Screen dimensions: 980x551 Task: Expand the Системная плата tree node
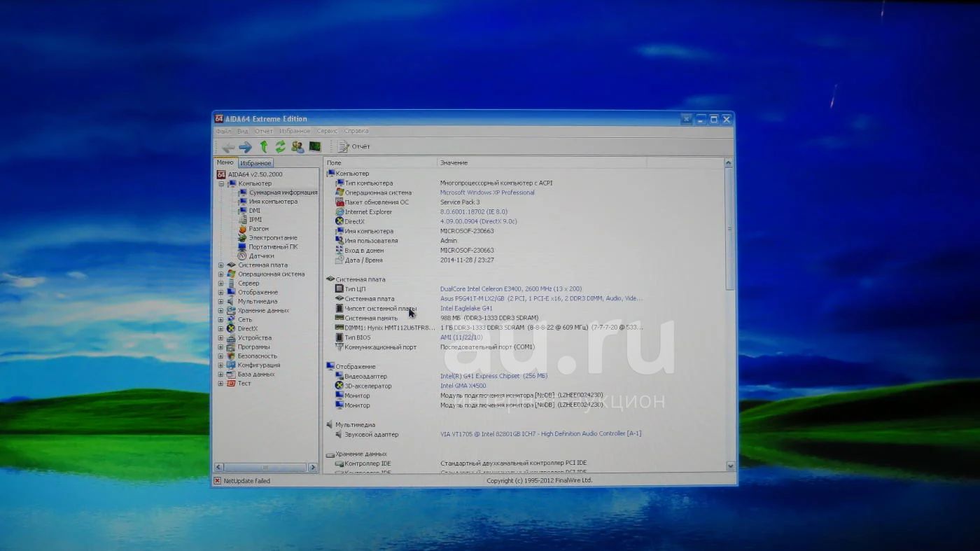coord(221,265)
